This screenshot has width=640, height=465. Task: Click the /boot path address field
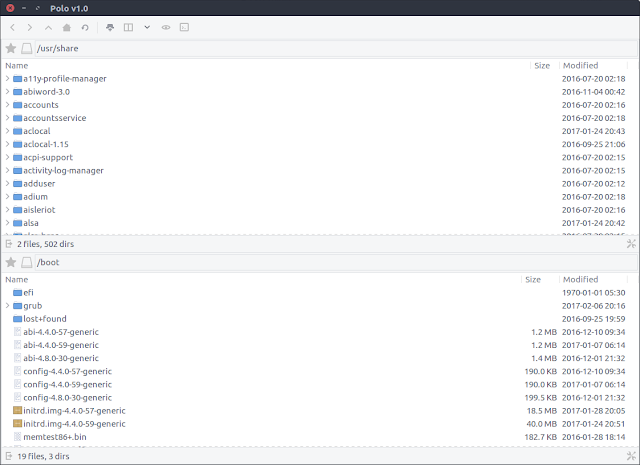click(x=336, y=262)
